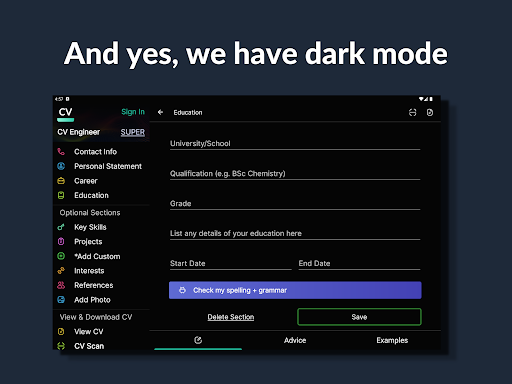
Task: Switch to the Examples tab
Action: 392,340
